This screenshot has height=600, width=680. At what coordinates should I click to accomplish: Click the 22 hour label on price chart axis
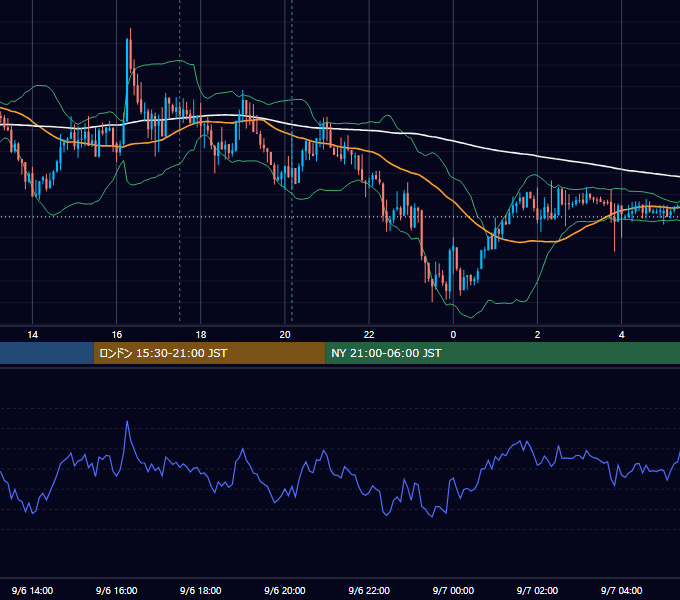click(x=369, y=335)
